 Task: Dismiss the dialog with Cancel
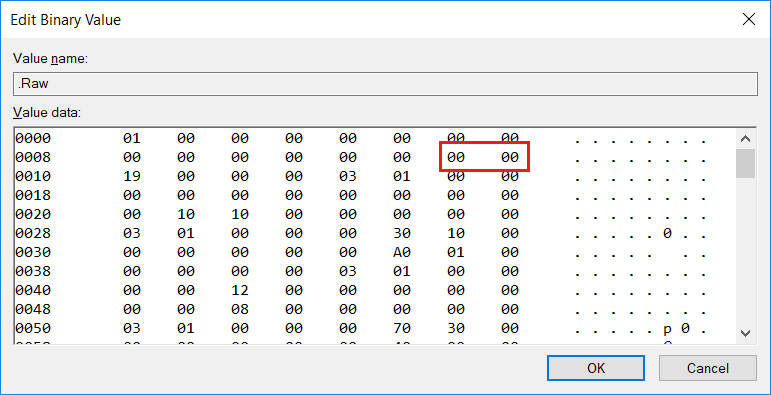[x=708, y=368]
